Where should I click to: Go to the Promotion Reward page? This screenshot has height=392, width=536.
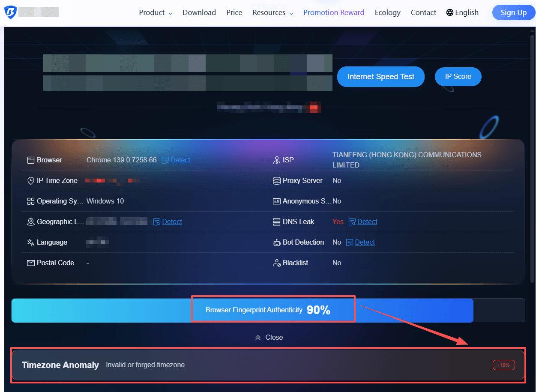pos(333,12)
